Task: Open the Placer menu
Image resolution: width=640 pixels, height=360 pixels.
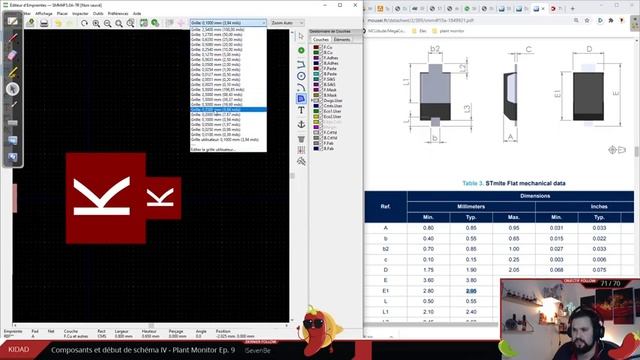Action: point(62,13)
